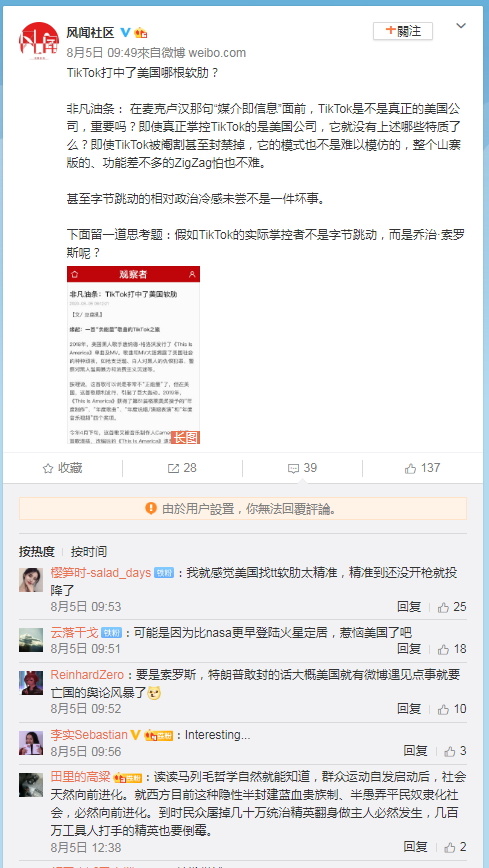Like the post with 137 thumbs-up

click(x=423, y=468)
